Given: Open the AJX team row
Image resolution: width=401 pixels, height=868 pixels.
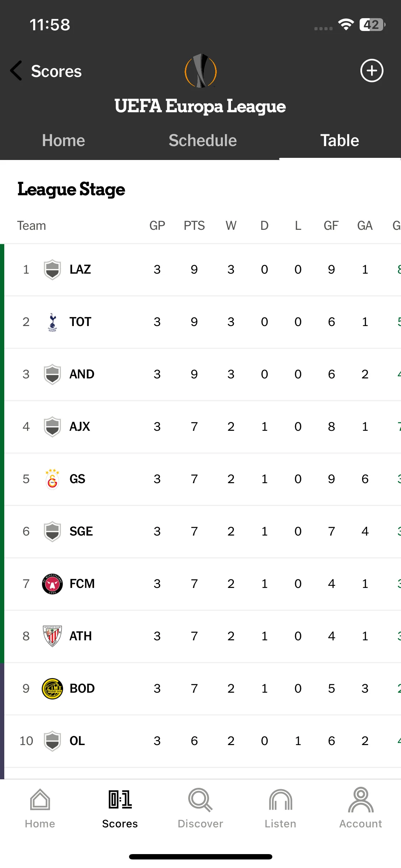Looking at the screenshot, I should tap(202, 427).
